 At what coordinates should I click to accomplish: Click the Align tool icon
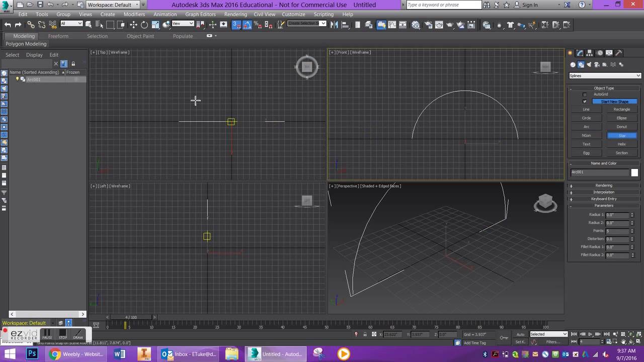345,25
